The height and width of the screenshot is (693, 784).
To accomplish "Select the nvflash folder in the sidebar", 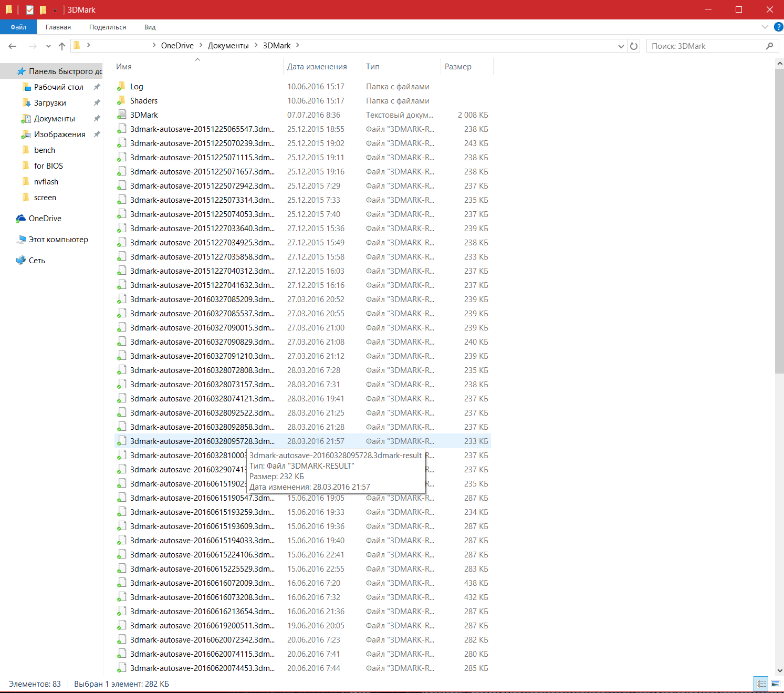I will pyautogui.click(x=46, y=182).
